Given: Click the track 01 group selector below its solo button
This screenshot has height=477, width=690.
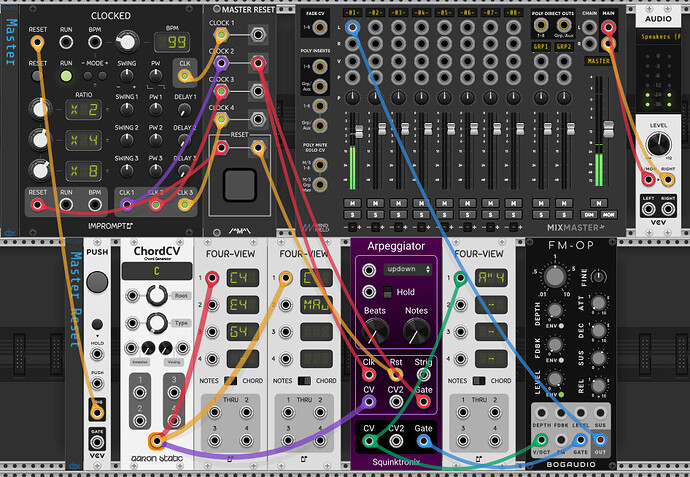Looking at the screenshot, I should tap(352, 227).
